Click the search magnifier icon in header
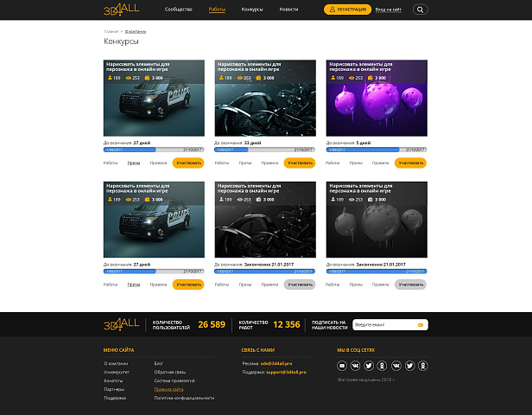This screenshot has width=532, height=415. (x=421, y=10)
